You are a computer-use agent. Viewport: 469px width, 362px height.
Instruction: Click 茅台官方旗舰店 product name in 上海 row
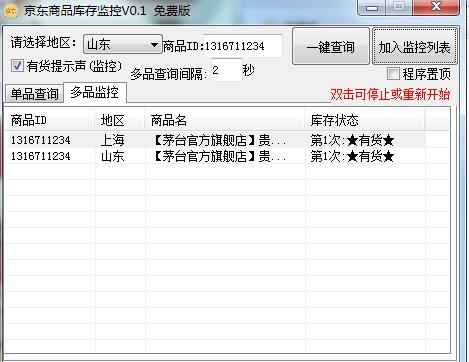click(x=219, y=140)
